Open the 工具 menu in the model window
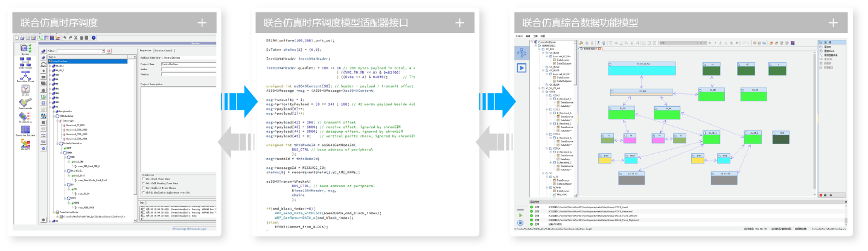This screenshot has height=251, width=868. (x=535, y=36)
